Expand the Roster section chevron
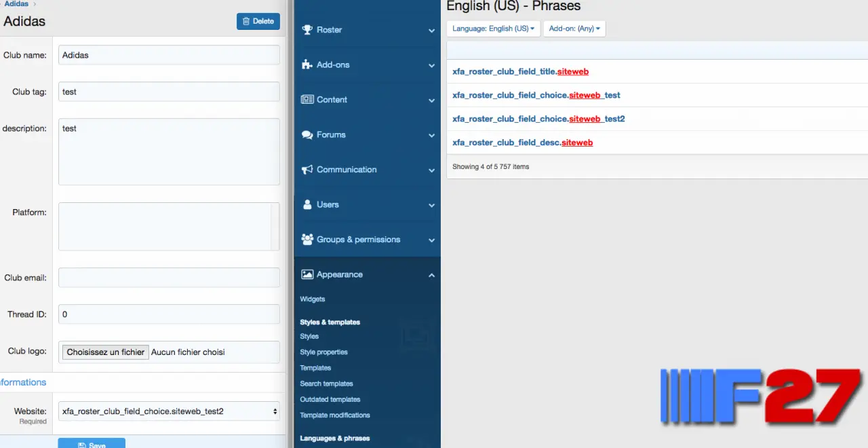 (431, 31)
